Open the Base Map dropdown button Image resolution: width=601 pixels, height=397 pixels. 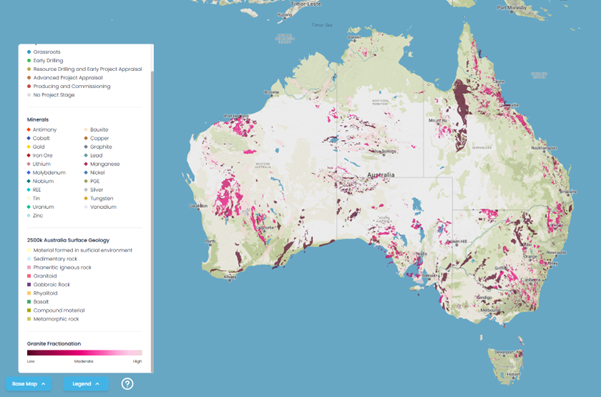point(29,384)
